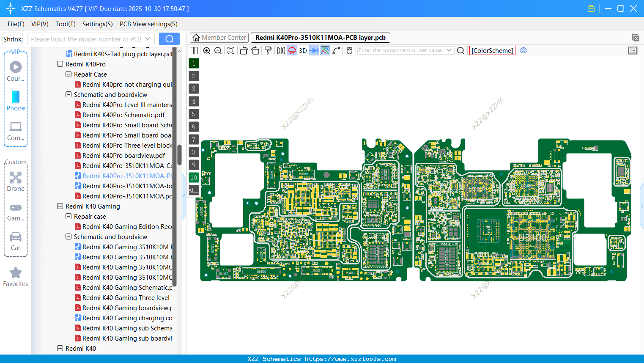This screenshot has width=644, height=363.
Task: Open the Tool menu
Action: 65,24
